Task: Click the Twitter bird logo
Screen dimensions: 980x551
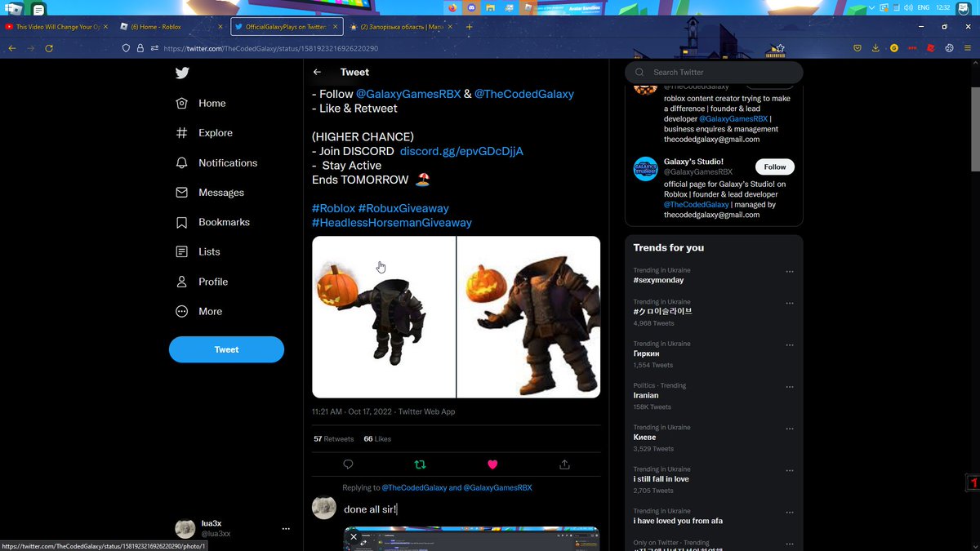Action: tap(182, 73)
